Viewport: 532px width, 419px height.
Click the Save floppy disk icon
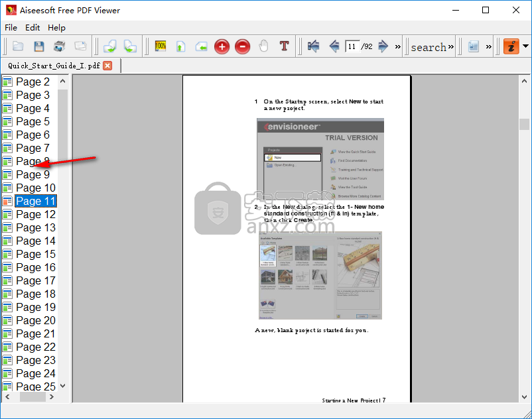[39, 46]
